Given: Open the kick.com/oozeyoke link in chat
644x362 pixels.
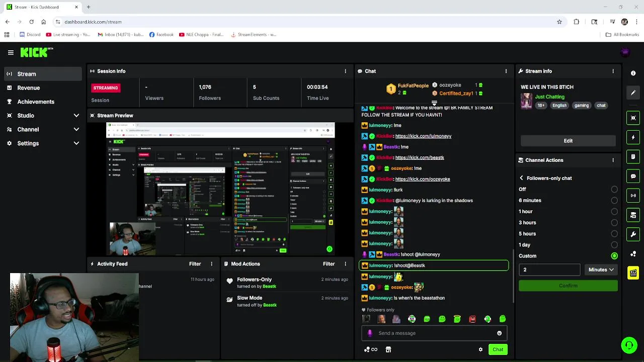Looking at the screenshot, I should 423,179.
